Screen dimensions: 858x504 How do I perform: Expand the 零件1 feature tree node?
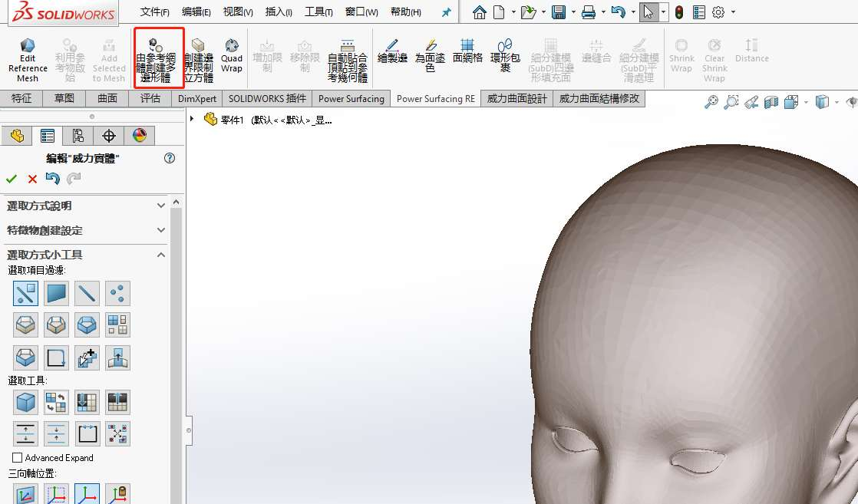[192, 119]
